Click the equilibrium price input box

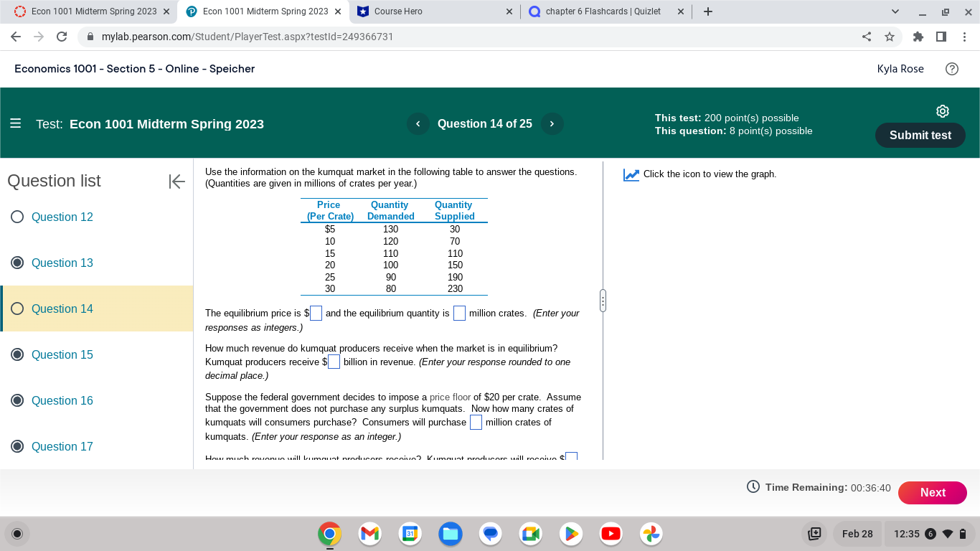(315, 312)
